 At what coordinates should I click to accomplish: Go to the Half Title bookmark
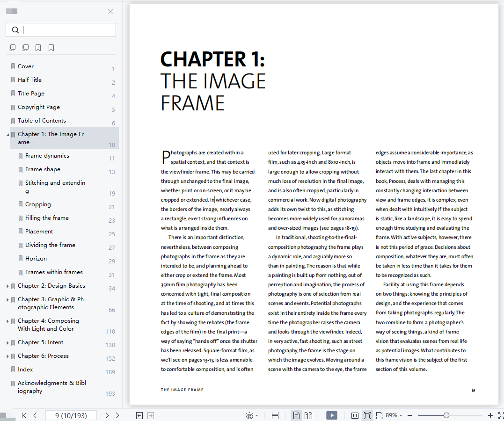point(29,80)
